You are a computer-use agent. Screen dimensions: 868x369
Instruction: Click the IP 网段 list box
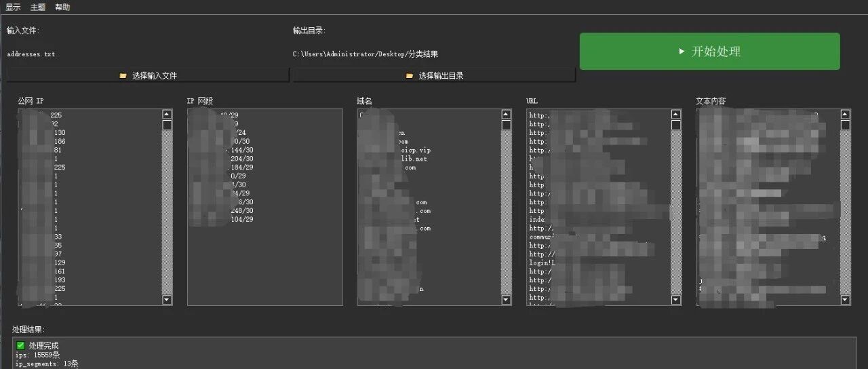265,207
